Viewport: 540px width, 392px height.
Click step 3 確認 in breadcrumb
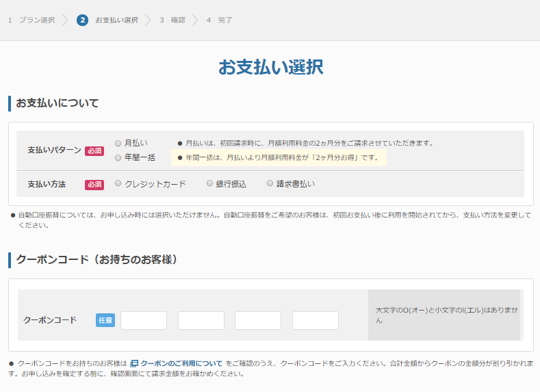(172, 21)
